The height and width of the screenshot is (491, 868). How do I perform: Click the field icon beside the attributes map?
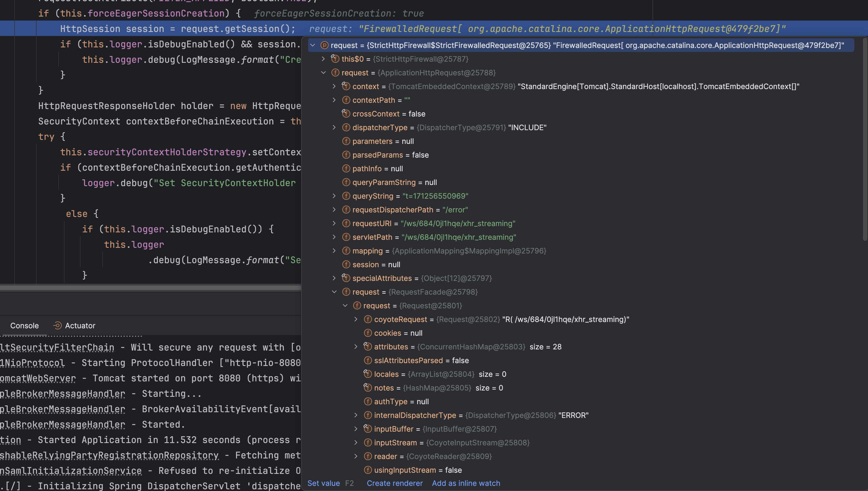tap(369, 347)
